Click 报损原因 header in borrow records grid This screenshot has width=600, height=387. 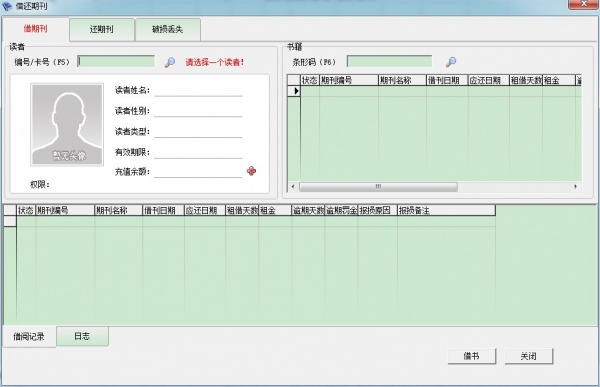pyautogui.click(x=378, y=211)
